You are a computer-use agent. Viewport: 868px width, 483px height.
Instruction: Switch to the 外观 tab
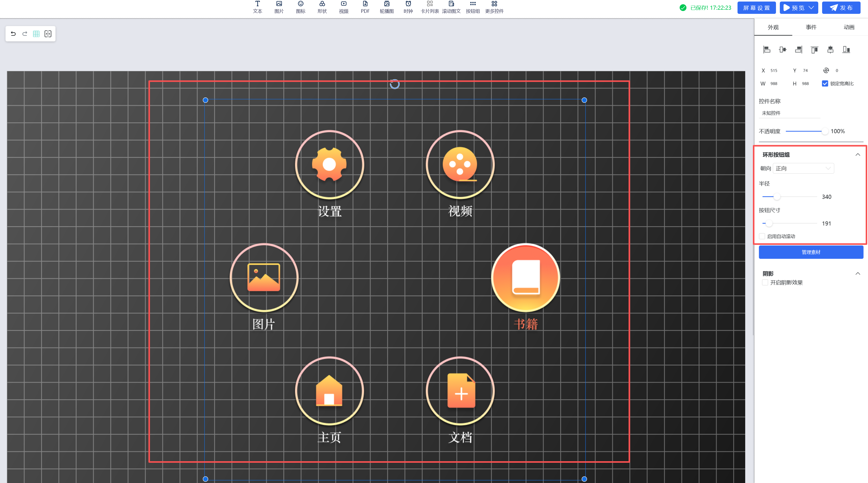(x=773, y=27)
